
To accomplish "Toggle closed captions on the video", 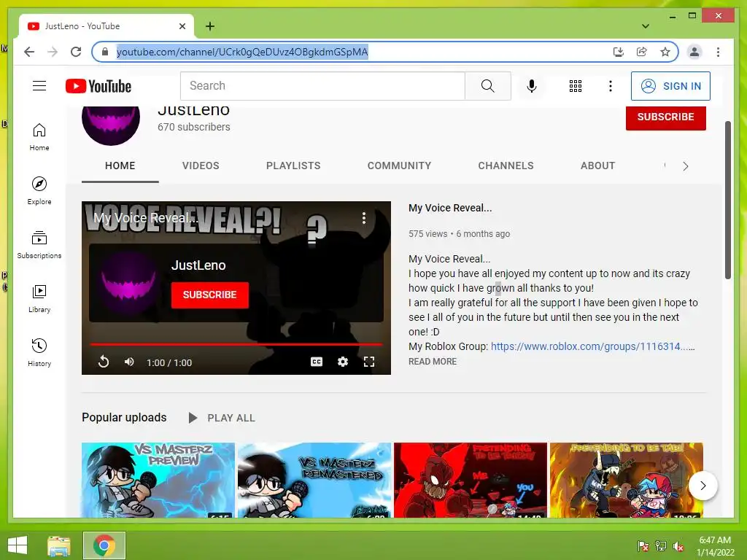I will tap(317, 362).
